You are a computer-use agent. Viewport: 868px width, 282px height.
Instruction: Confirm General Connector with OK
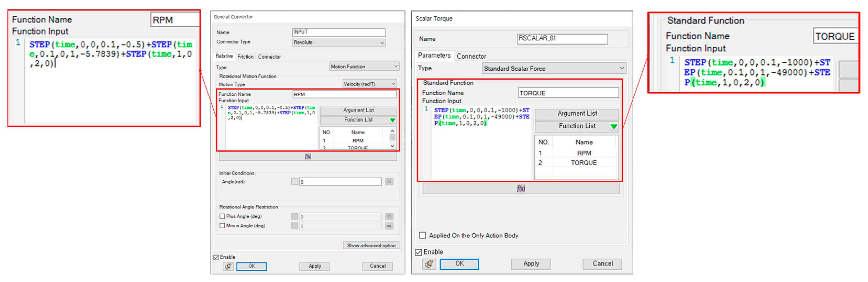point(251,267)
